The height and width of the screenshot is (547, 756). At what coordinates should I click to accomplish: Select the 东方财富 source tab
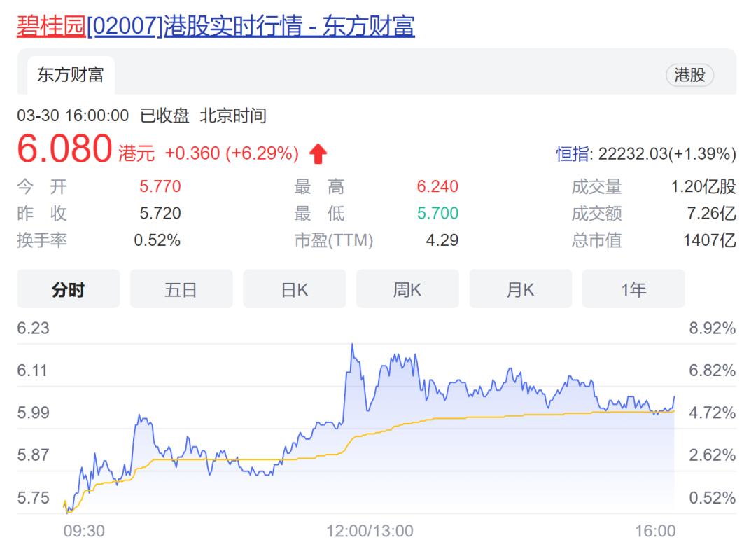[x=70, y=75]
